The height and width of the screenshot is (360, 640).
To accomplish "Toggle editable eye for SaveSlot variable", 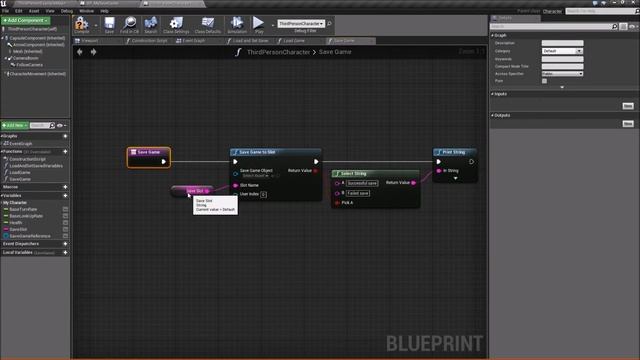I will pyautogui.click(x=65, y=229).
